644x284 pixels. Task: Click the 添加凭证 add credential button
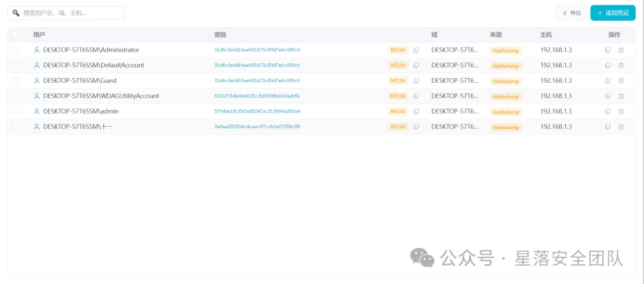coord(613,13)
